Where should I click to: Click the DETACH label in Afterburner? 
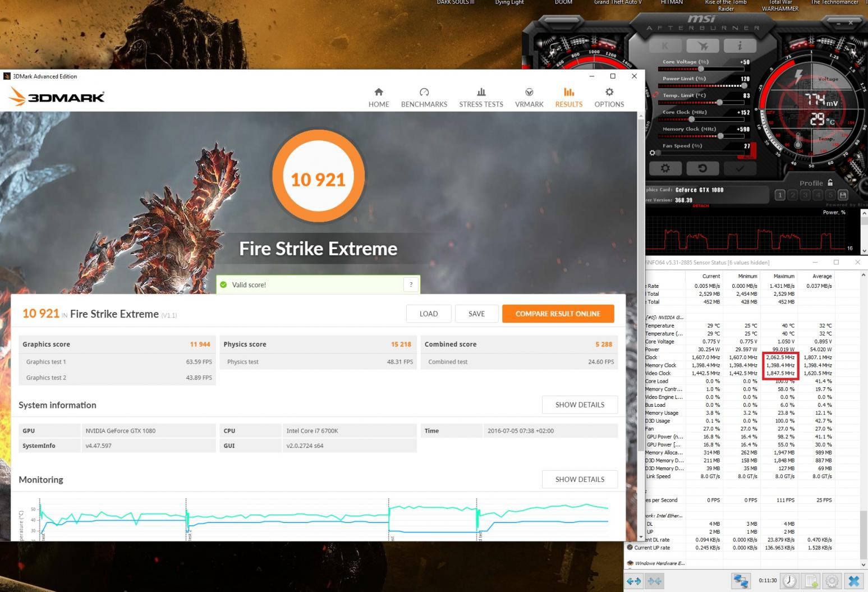coord(701,206)
